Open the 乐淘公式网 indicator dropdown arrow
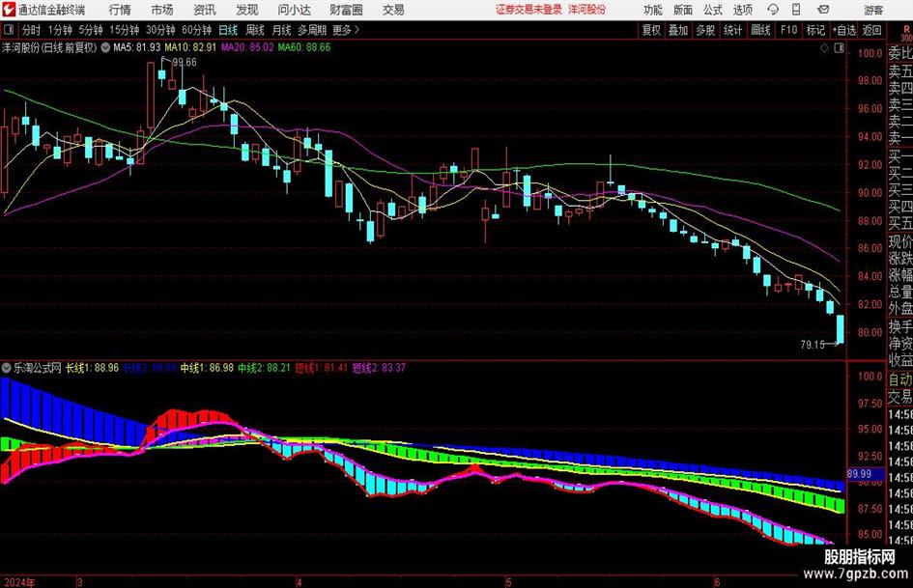The height and width of the screenshot is (588, 913). (x=7, y=368)
